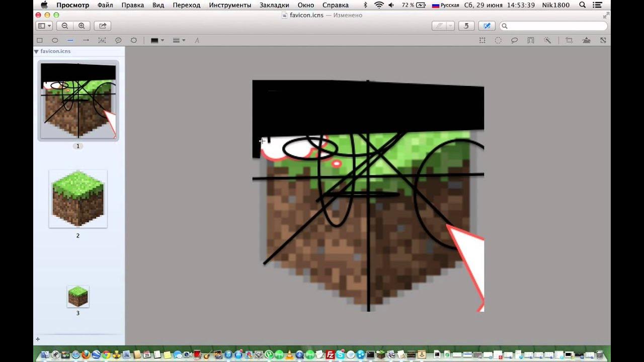Select the Rectangle shape tool

39,40
